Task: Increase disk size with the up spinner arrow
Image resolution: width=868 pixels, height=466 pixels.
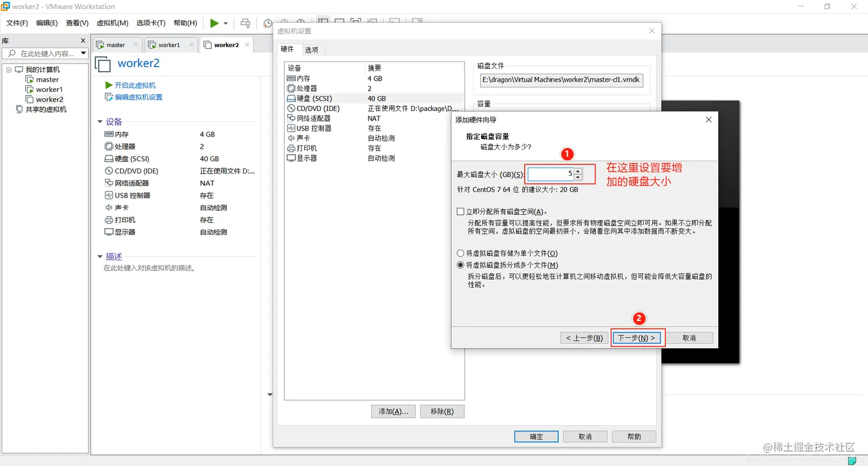Action: click(x=578, y=171)
